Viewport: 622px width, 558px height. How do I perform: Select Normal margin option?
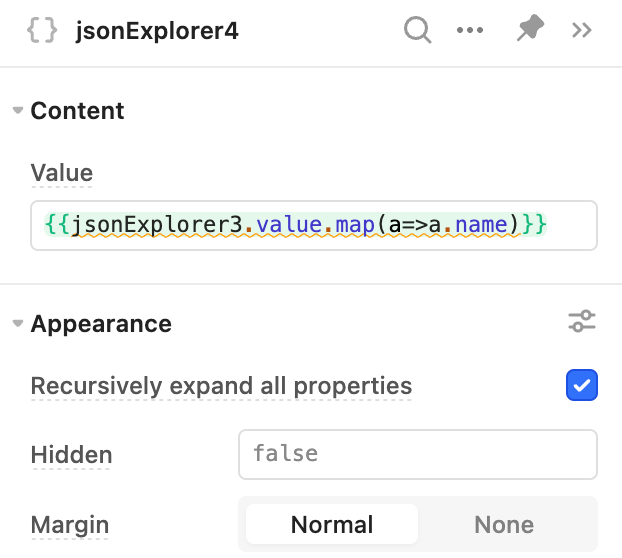[332, 524]
